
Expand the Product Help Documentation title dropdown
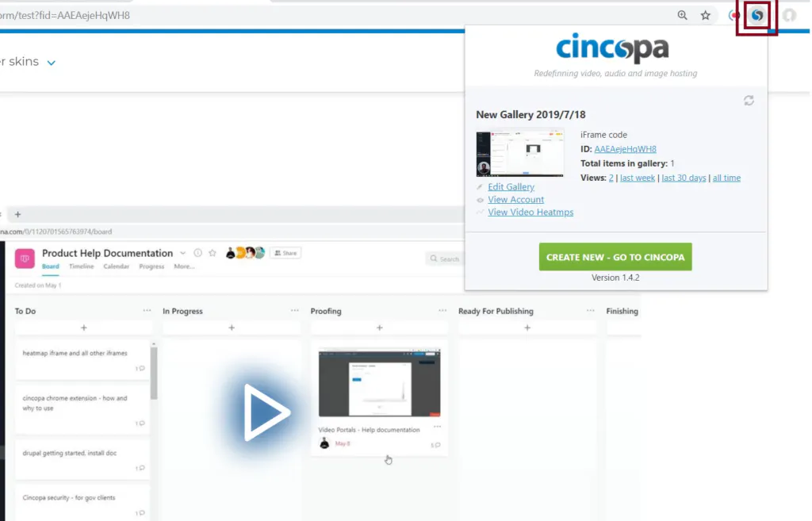[x=183, y=253]
